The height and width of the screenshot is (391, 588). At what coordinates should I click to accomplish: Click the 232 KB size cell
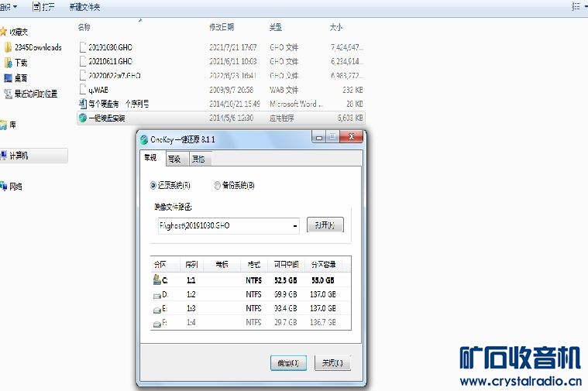coord(352,90)
